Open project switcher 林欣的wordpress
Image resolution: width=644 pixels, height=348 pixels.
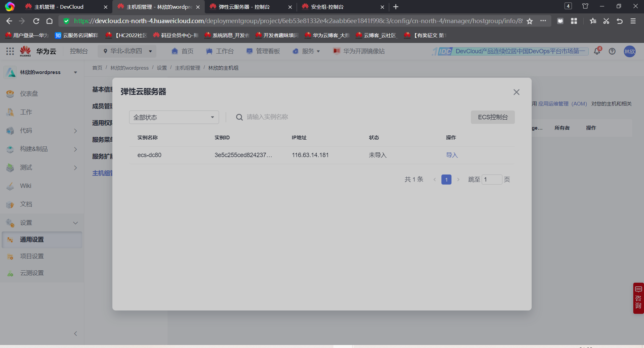pos(42,72)
